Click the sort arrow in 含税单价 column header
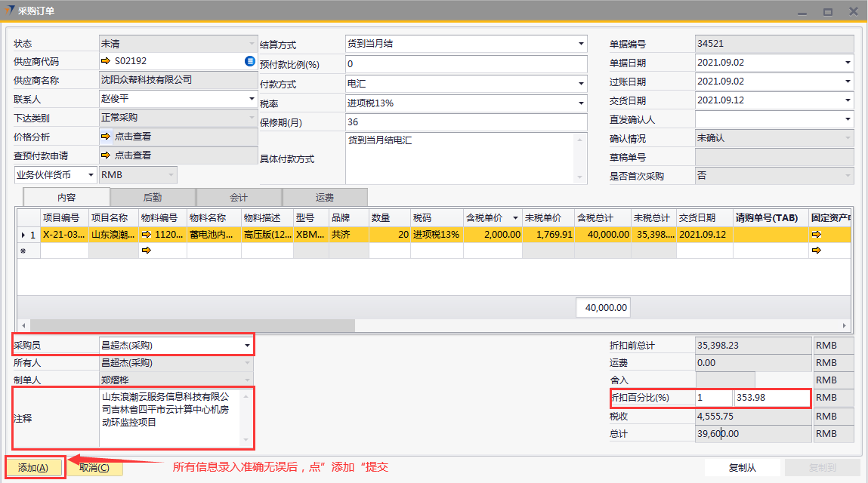The height and width of the screenshot is (483, 868). [515, 218]
